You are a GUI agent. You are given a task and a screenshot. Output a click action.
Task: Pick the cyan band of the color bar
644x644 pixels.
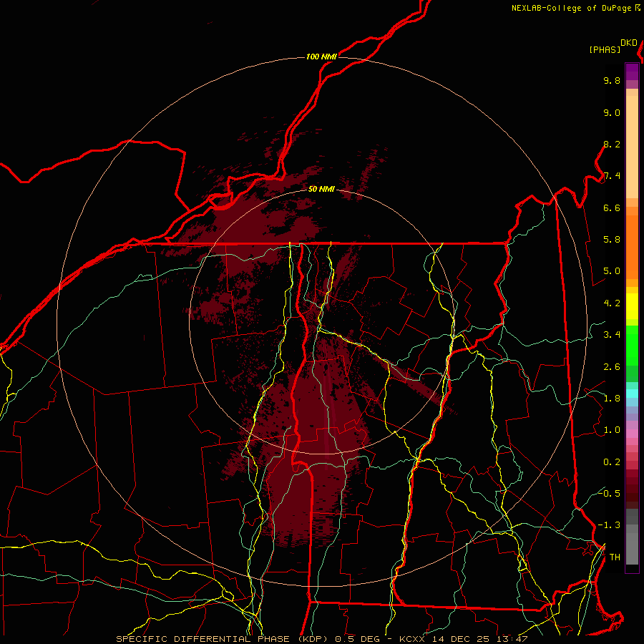coord(632,394)
